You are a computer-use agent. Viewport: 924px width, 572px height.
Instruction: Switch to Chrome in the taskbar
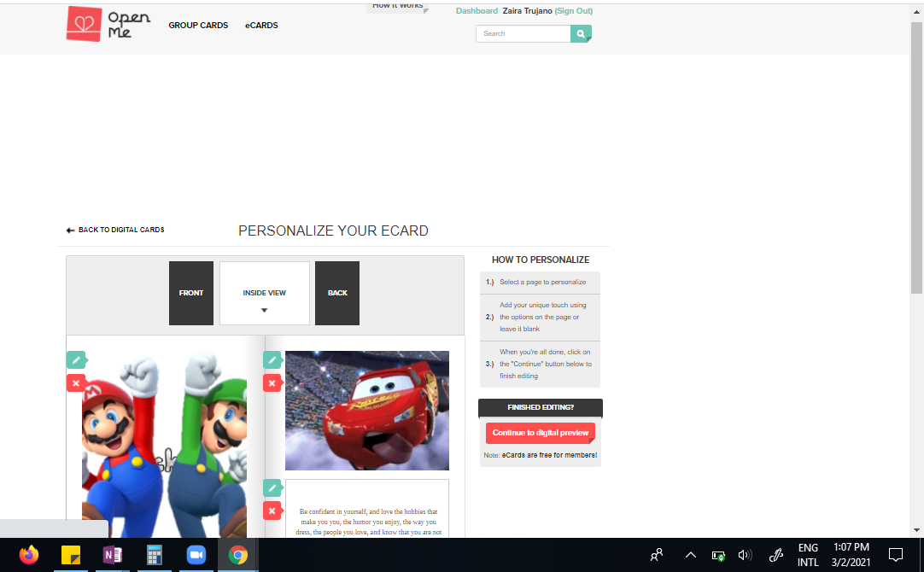[x=238, y=555]
